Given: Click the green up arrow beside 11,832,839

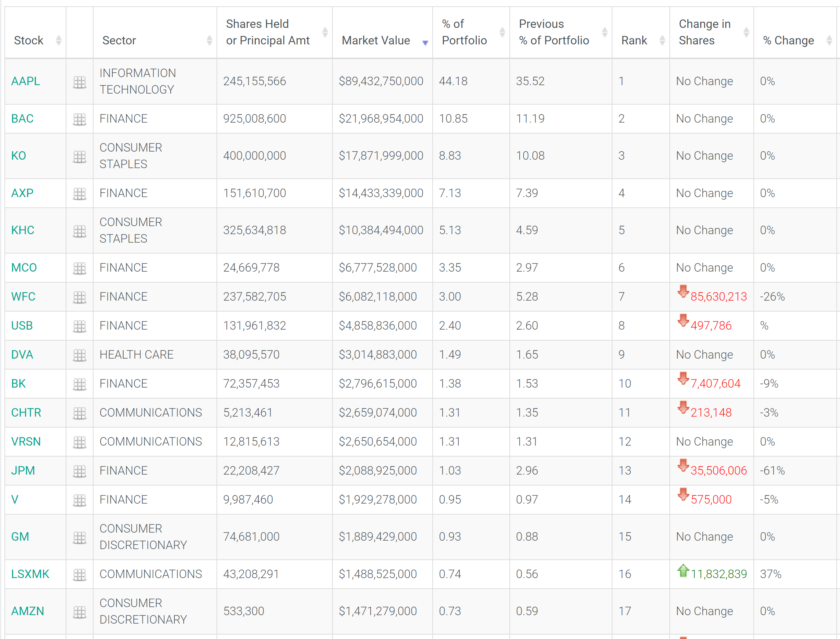Looking at the screenshot, I should click(683, 570).
